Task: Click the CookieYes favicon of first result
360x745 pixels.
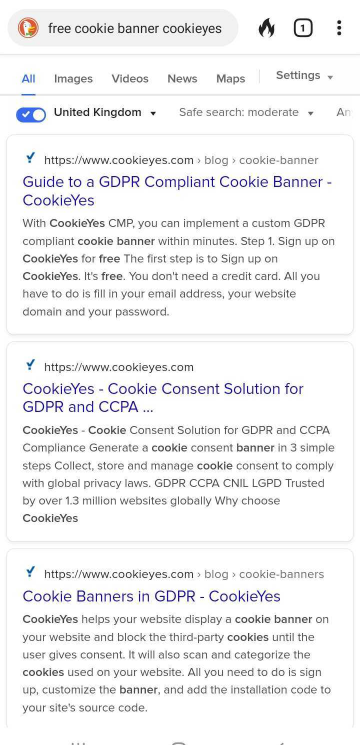Action: [30, 158]
